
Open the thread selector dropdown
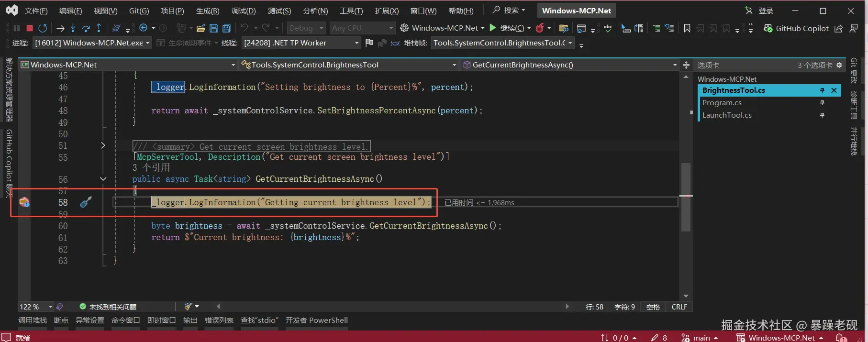click(x=356, y=43)
